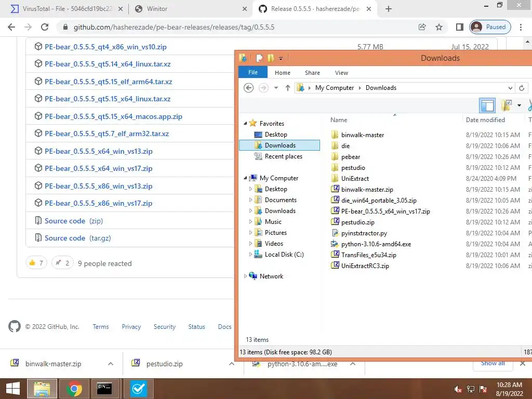This screenshot has height=399, width=532.
Task: Open File Explorer from taskbar
Action: pyautogui.click(x=42, y=389)
